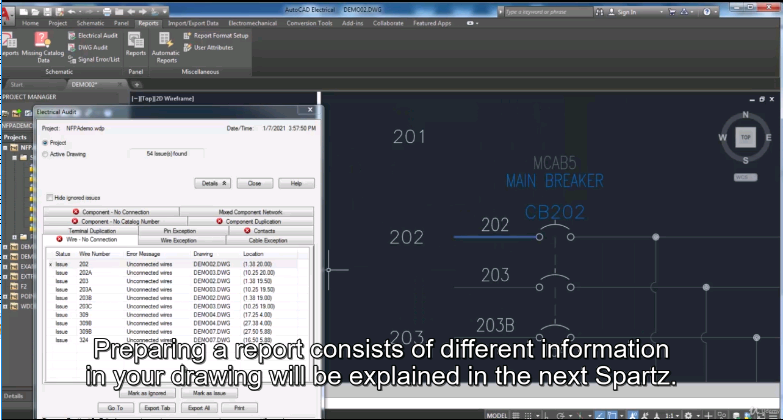Collapse the NFPADEMO project tree node
Screen dimensions: 783x420
[5, 148]
